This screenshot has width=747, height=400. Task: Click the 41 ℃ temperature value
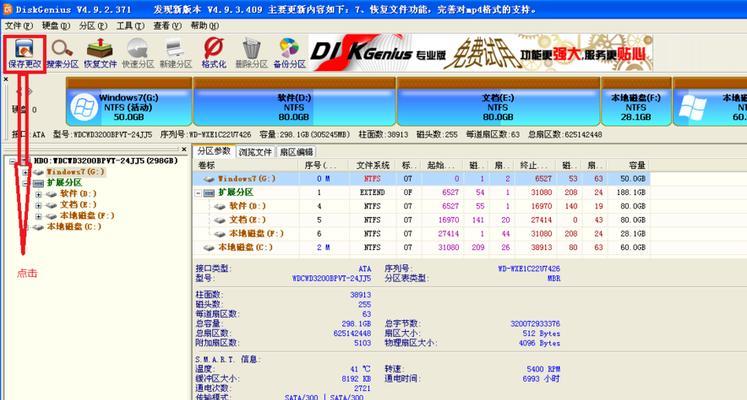click(x=361, y=369)
